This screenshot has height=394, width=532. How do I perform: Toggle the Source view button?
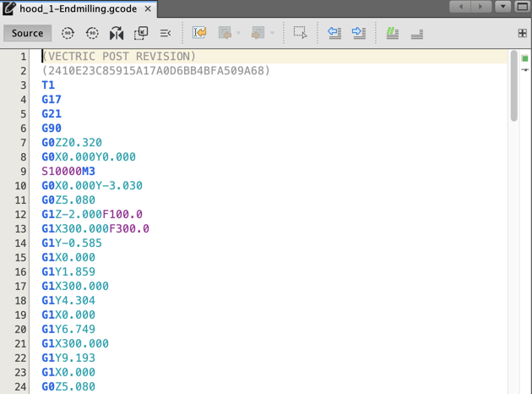click(x=27, y=33)
